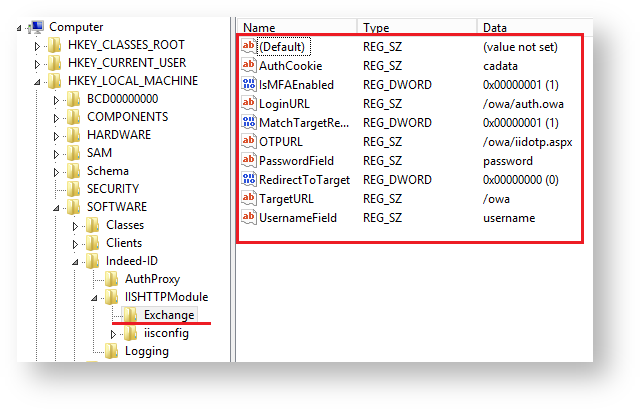Click the Computer icon at tree root
Viewport: 641px width, 410px height.
[x=37, y=27]
